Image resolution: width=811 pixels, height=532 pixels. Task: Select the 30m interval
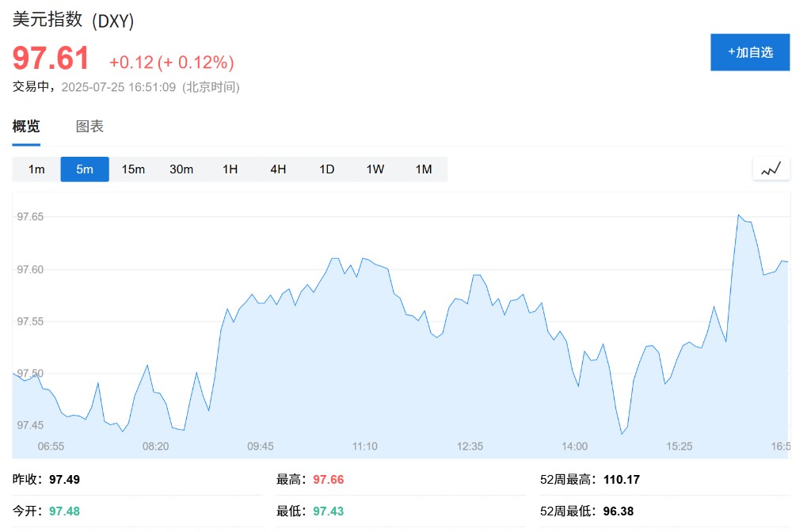pos(181,169)
